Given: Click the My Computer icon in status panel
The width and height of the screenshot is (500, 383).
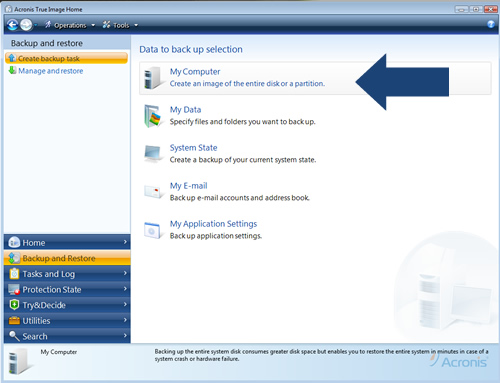Looking at the screenshot, I should [x=19, y=361].
